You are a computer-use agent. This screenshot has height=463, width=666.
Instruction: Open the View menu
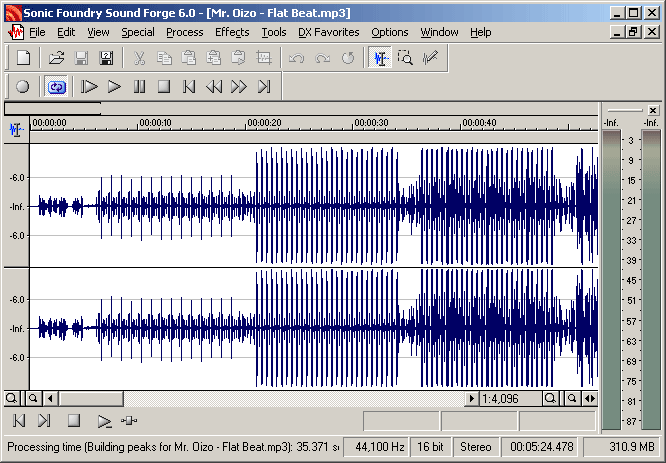(x=98, y=32)
